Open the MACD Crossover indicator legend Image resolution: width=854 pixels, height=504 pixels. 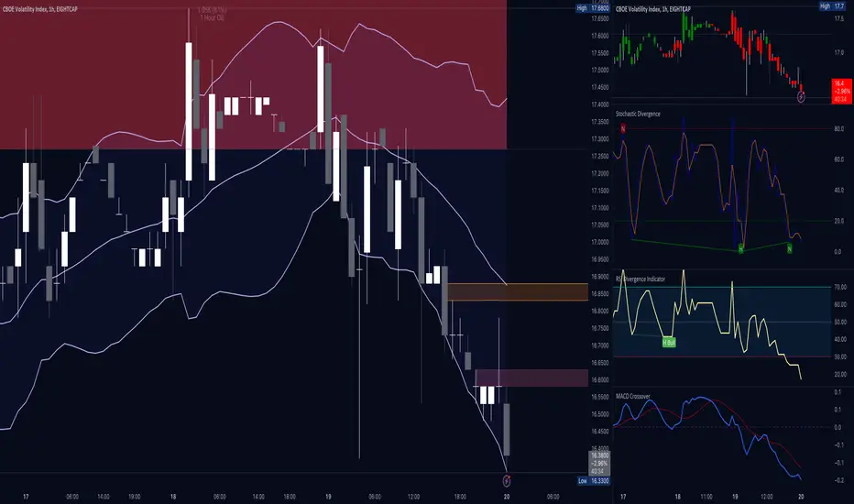(633, 396)
